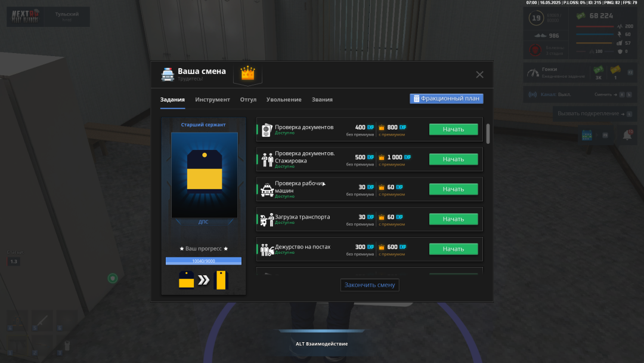Click the 300 EXP value without premium
644x363 pixels.
(x=364, y=247)
